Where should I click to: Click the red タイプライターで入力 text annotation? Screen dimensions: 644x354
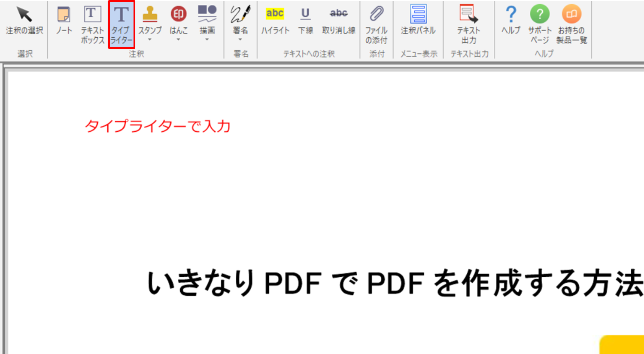(x=158, y=126)
